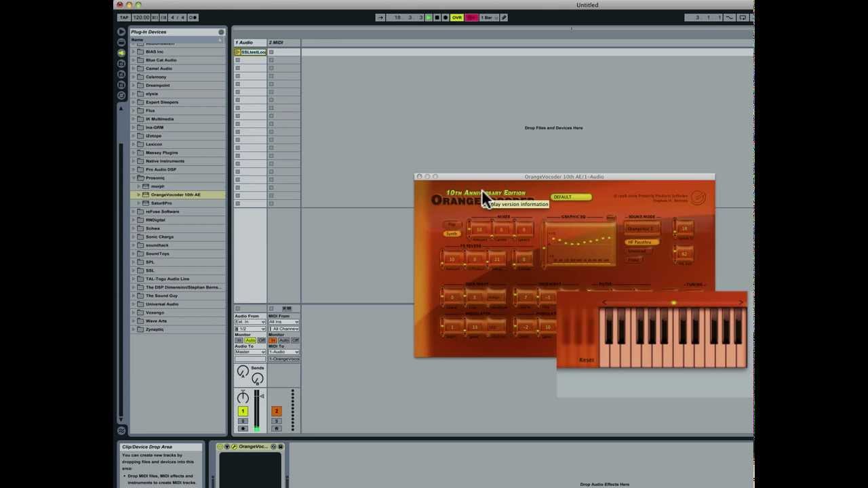Set Audio track Monitor to Auto
868x488 pixels.
tap(250, 340)
